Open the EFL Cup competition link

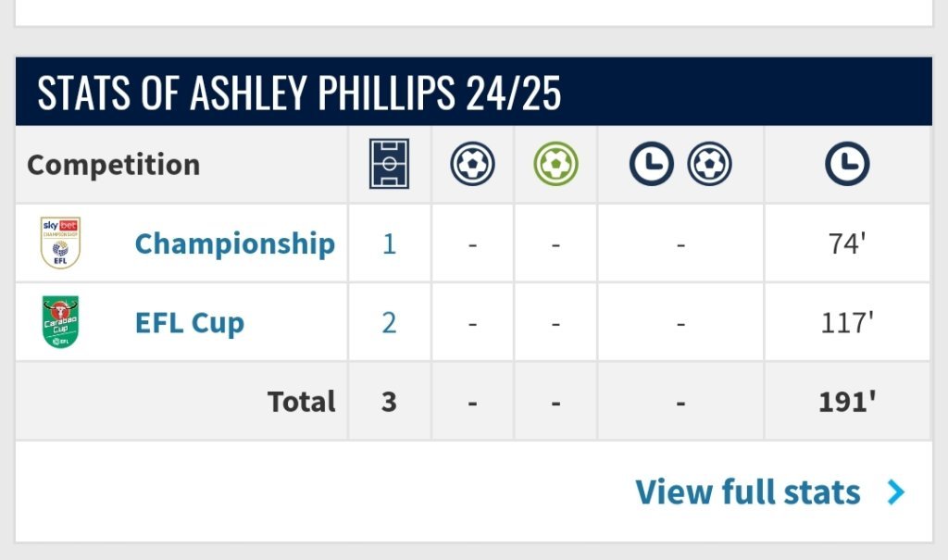pyautogui.click(x=189, y=323)
